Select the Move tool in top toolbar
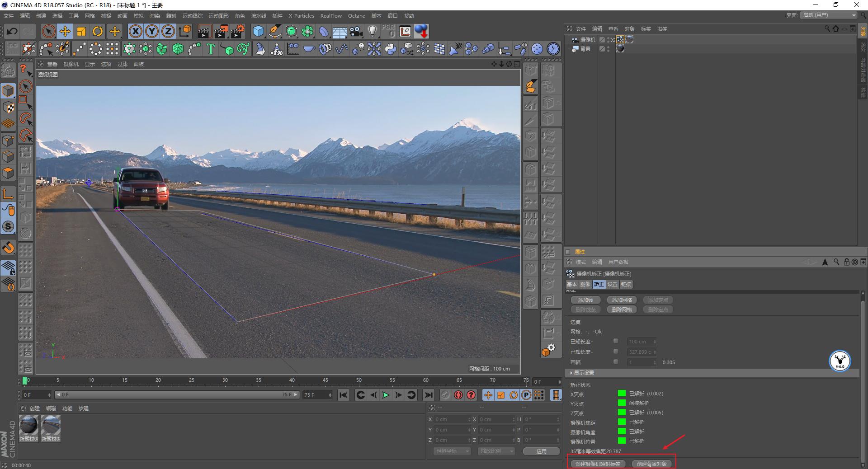The image size is (868, 469). [x=65, y=31]
